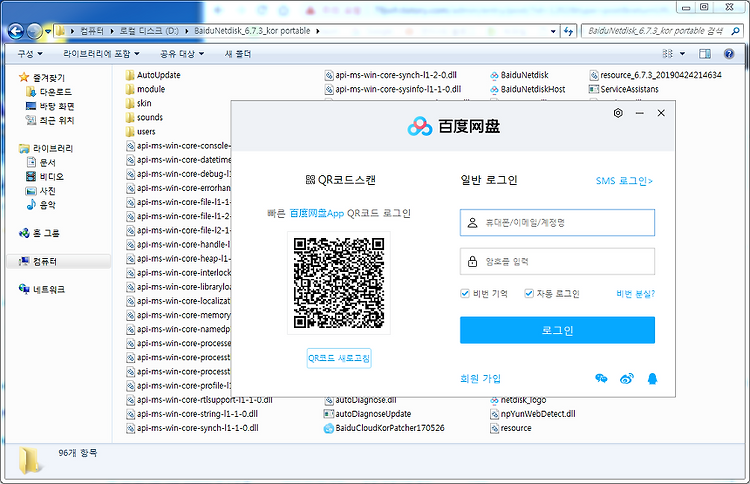This screenshot has width=750, height=484.
Task: Select the autoDiagnoseUpdate file
Action: [x=367, y=414]
